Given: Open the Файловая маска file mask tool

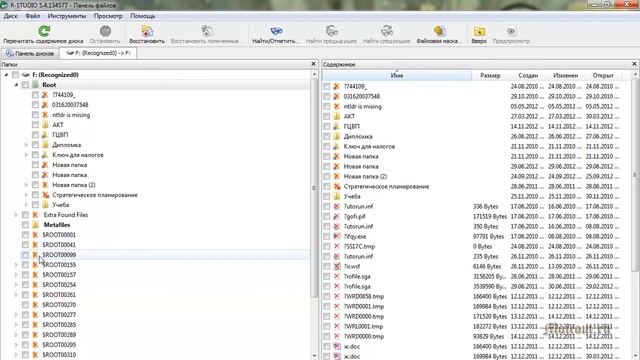Looking at the screenshot, I should [x=439, y=31].
